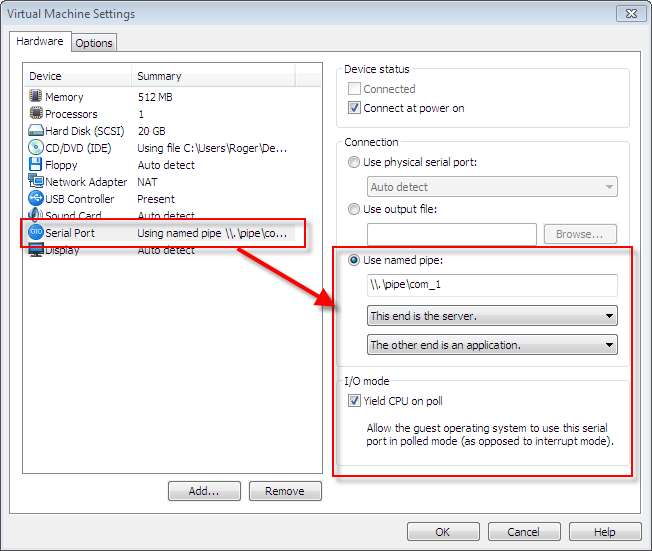Expand 'The other end is an application' dropdown

(492, 345)
